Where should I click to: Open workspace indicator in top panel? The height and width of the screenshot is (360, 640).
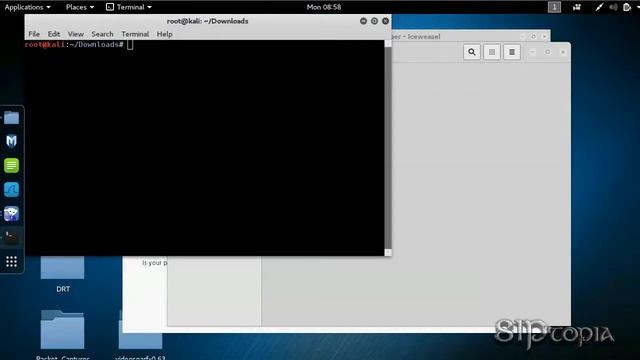554,7
